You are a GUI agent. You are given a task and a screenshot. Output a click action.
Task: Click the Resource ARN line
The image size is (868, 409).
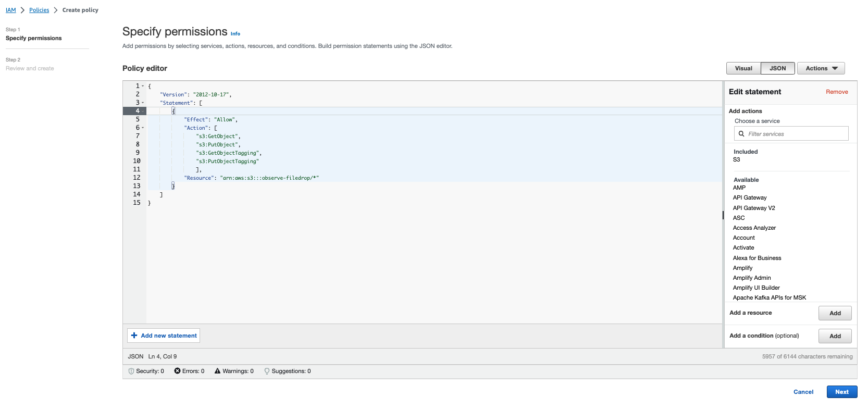tap(251, 178)
